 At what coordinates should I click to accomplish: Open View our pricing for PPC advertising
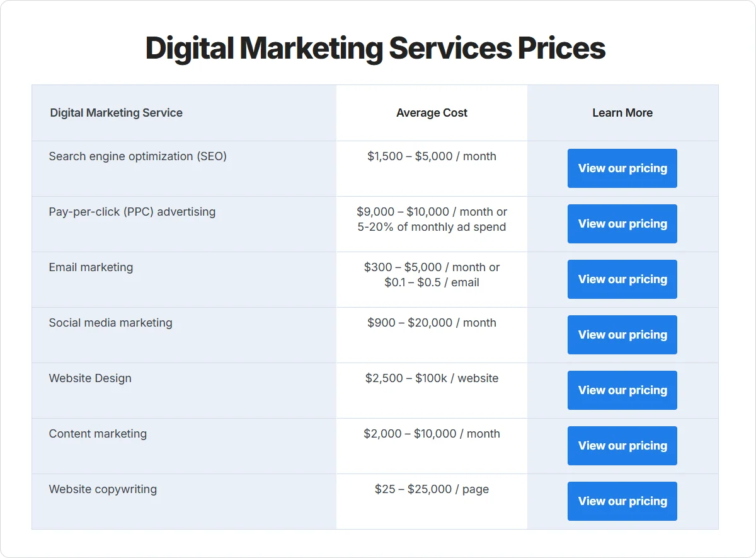click(622, 224)
